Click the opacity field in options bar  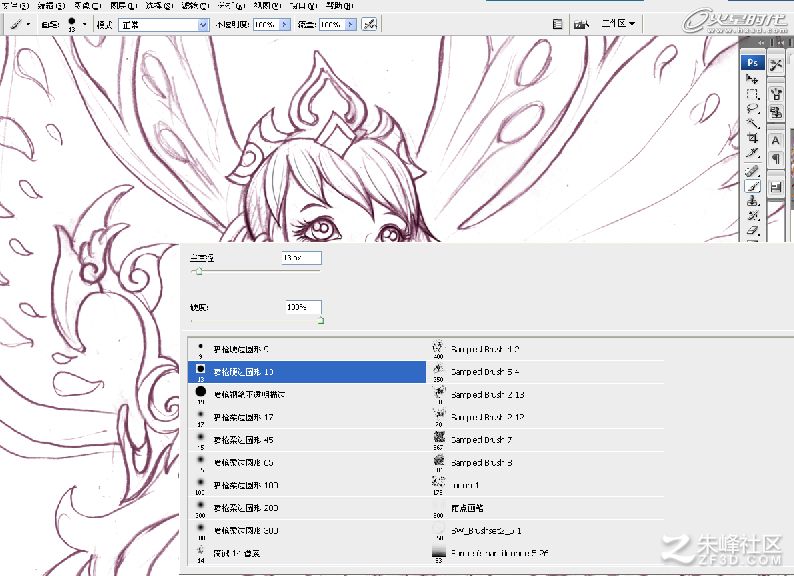[x=266, y=24]
